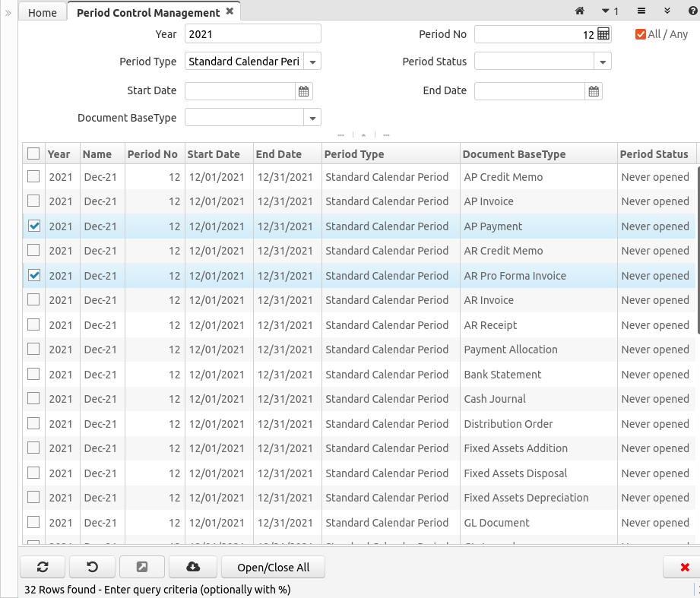Toggle the All / Any checkbox

[641, 34]
